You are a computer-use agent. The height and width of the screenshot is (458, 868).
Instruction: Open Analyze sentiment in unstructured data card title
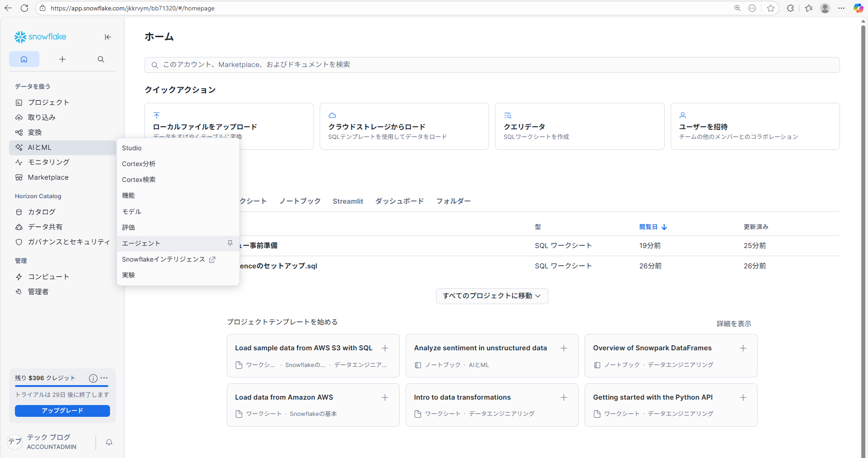coord(480,348)
